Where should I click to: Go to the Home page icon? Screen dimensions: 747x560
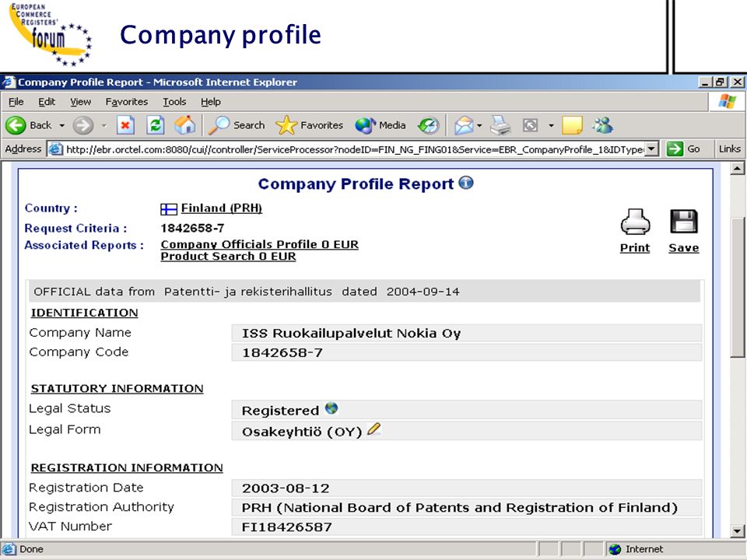click(185, 125)
